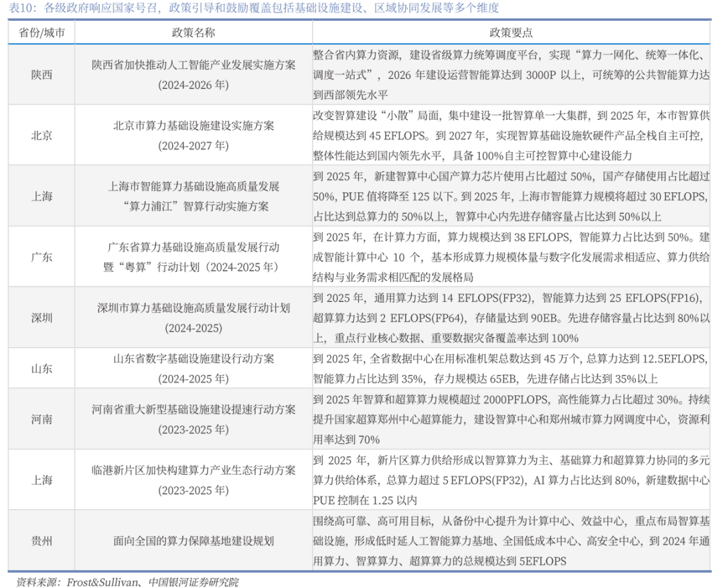Select policy name 陕西省加快推动人工智能产业发展实施方案
723x588 pixels.
click(x=193, y=65)
